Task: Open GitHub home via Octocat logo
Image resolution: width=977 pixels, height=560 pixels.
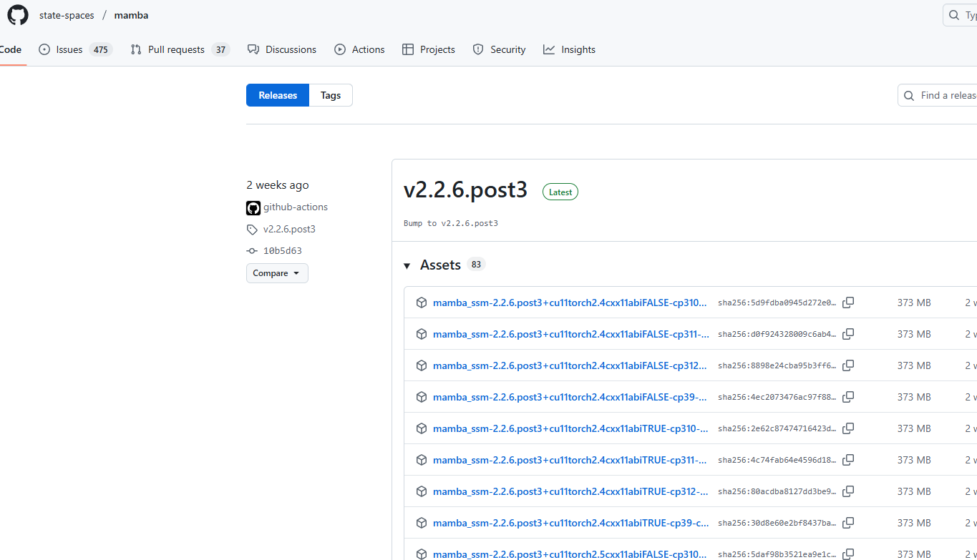Action: pyautogui.click(x=18, y=15)
